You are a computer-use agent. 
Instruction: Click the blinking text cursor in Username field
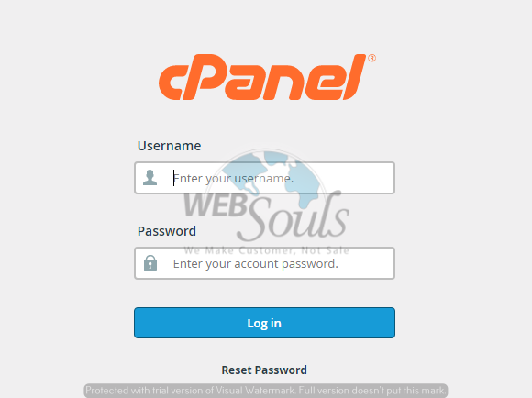(173, 178)
